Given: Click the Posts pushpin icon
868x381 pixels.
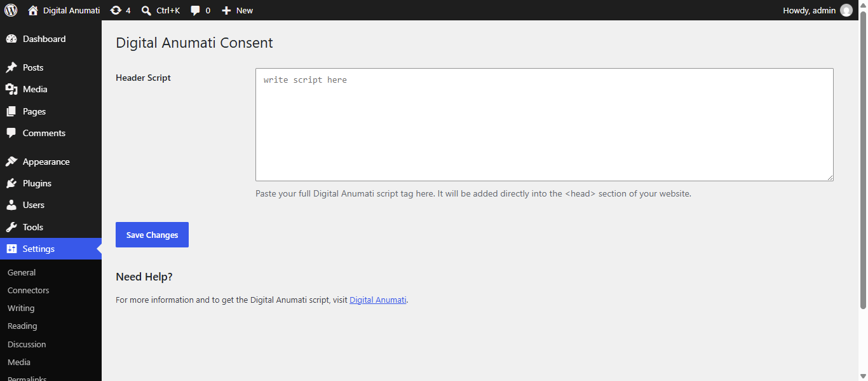Looking at the screenshot, I should (11, 67).
